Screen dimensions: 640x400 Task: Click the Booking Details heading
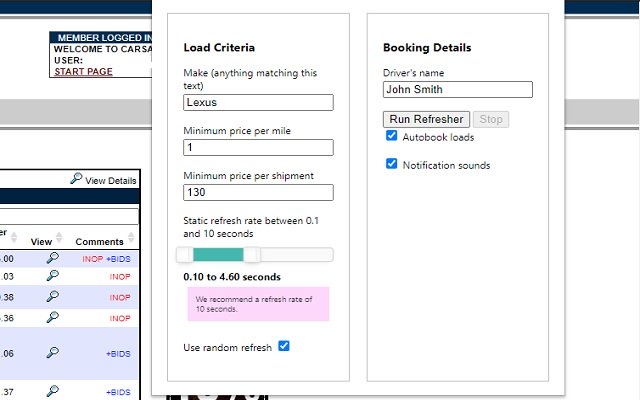[x=427, y=47]
